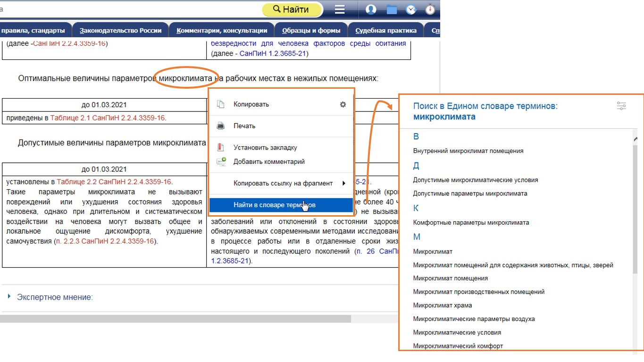Image resolution: width=644 pixels, height=362 pixels.
Task: Click the document horizontal scrollbar
Action: (x=176, y=319)
